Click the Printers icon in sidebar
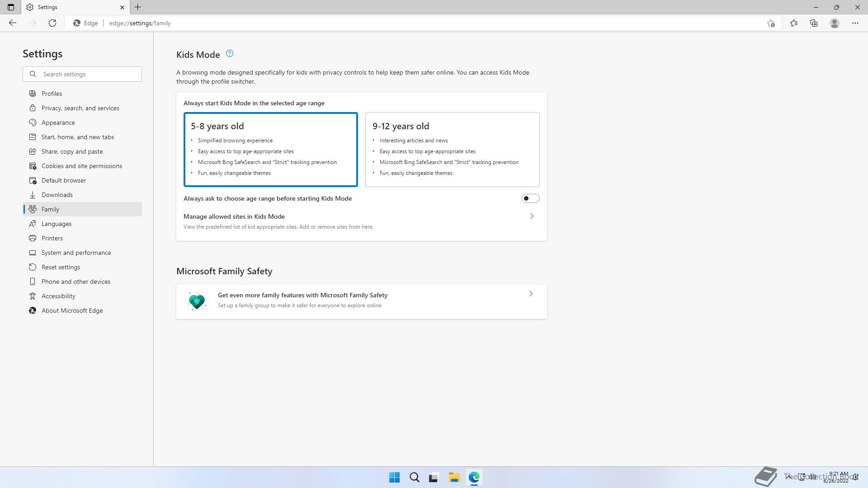The height and width of the screenshot is (488, 868). click(x=33, y=238)
